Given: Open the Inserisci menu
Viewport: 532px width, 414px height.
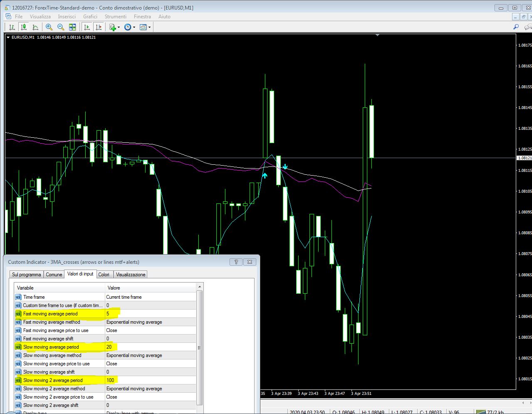Looking at the screenshot, I should click(67, 17).
